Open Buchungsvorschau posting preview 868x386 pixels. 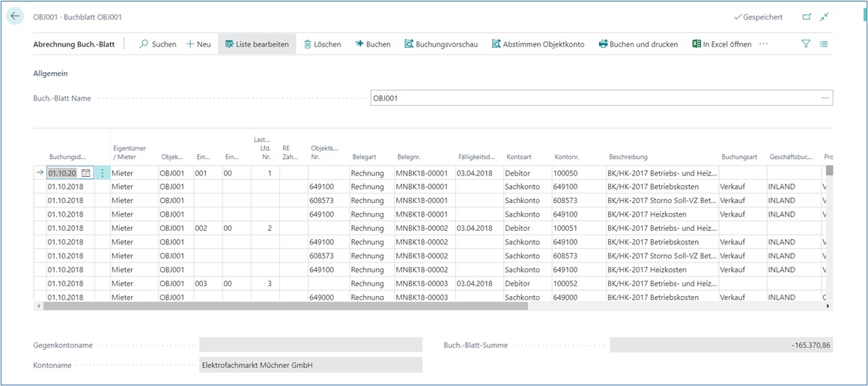(x=440, y=44)
